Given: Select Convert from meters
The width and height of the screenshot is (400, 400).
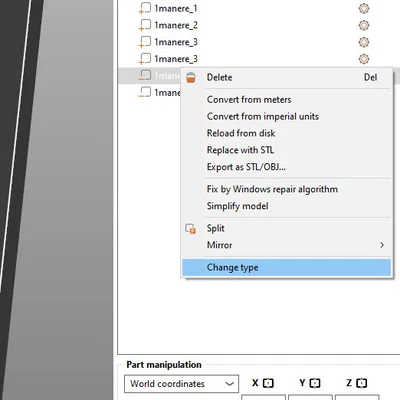Looking at the screenshot, I should [286, 99].
